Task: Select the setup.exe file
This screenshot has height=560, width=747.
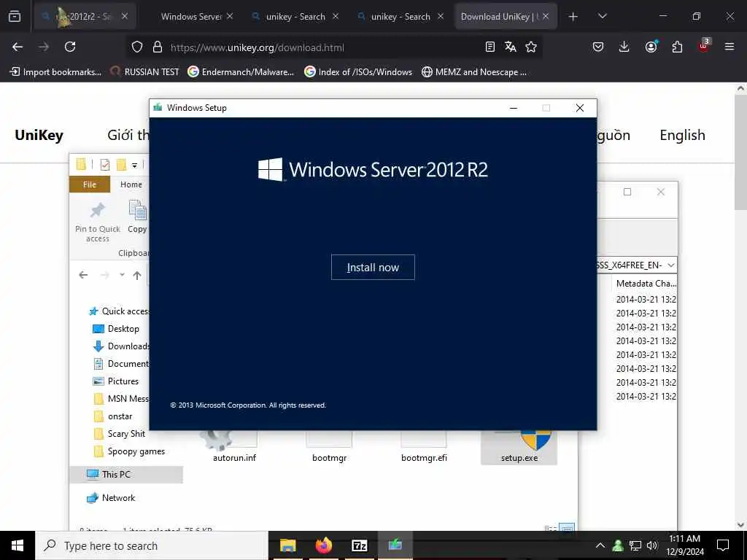Action: pos(519,448)
